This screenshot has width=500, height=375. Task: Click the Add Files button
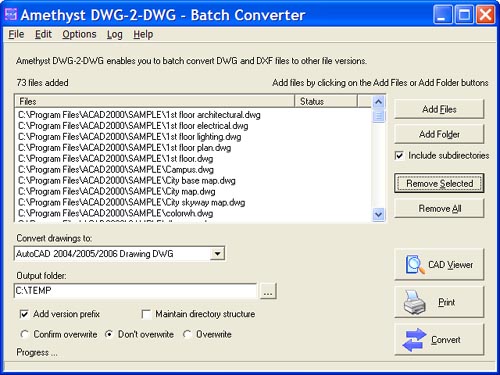[439, 109]
